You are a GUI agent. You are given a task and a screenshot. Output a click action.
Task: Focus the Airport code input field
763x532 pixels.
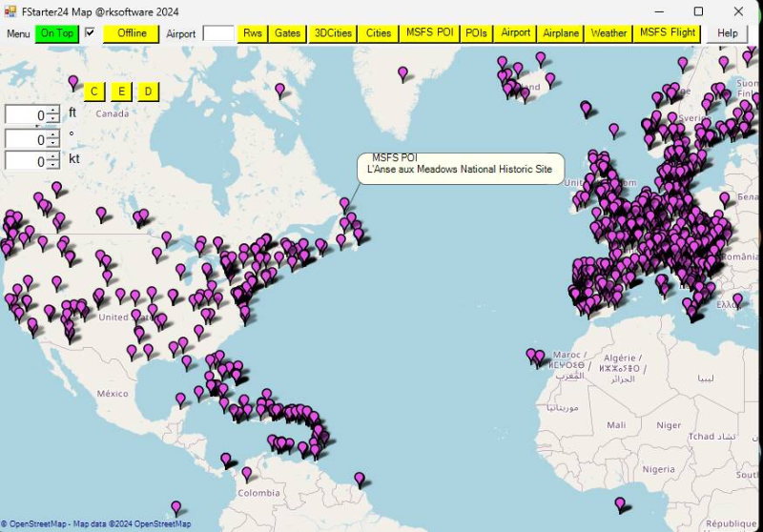pyautogui.click(x=218, y=33)
